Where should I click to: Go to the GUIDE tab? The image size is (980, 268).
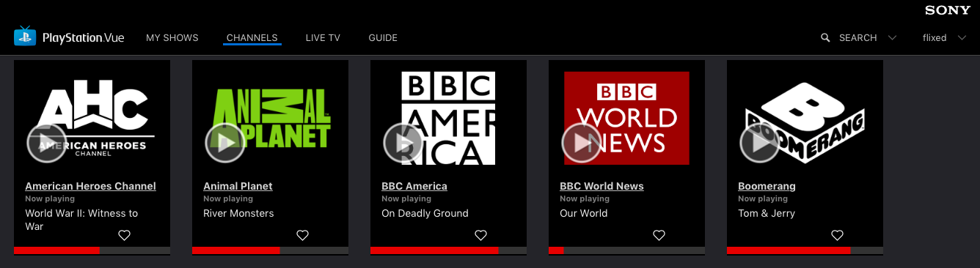coord(383,37)
